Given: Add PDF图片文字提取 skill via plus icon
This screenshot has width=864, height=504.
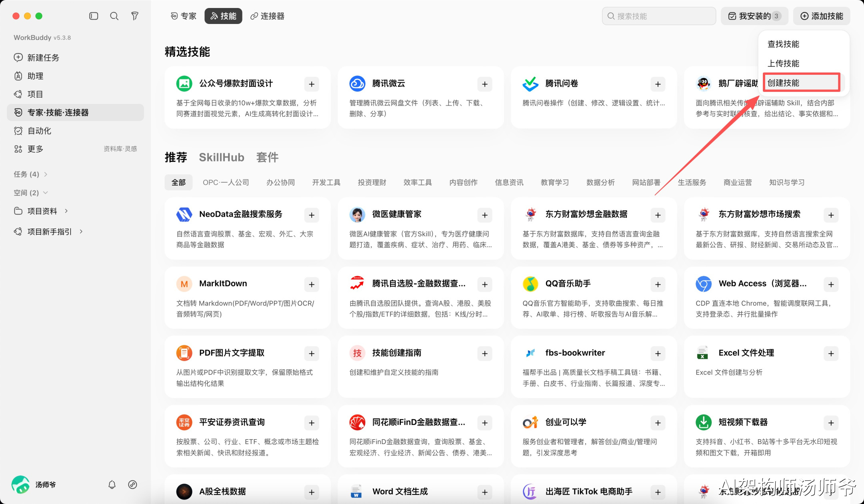Looking at the screenshot, I should click(x=312, y=353).
